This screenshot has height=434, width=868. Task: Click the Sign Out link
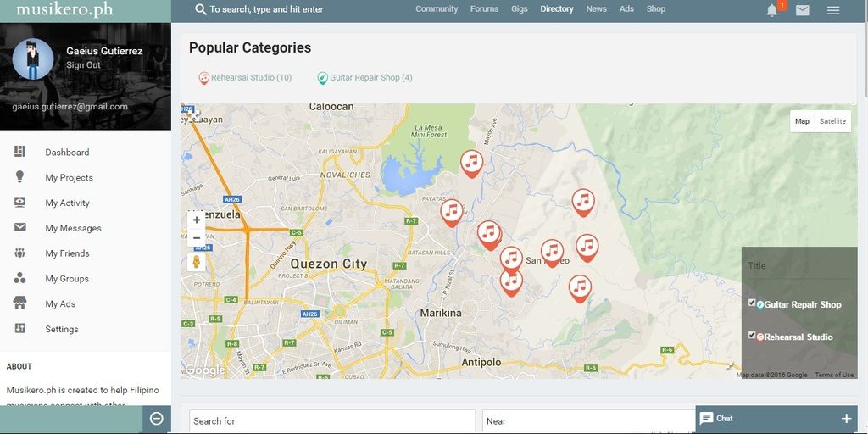[x=84, y=64]
